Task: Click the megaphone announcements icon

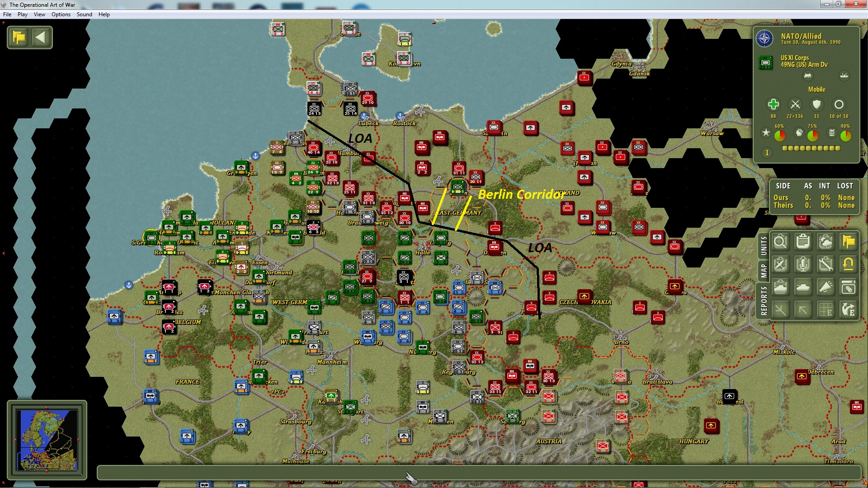Action: tap(826, 287)
